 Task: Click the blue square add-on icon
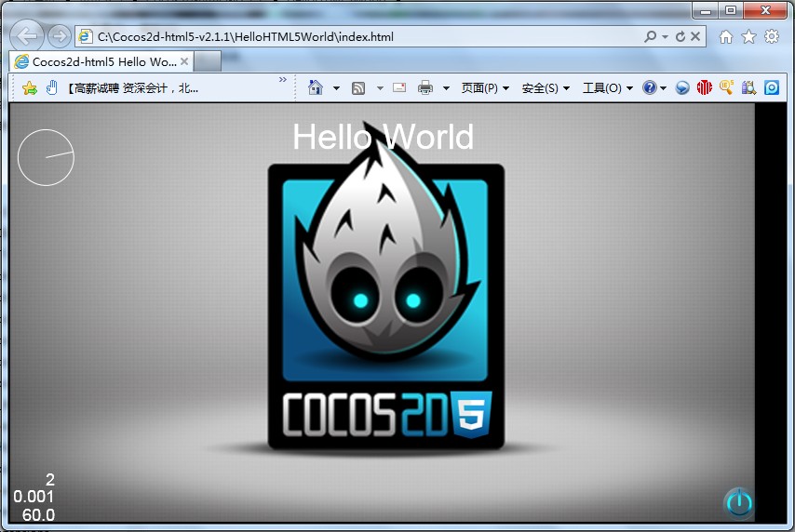771,87
